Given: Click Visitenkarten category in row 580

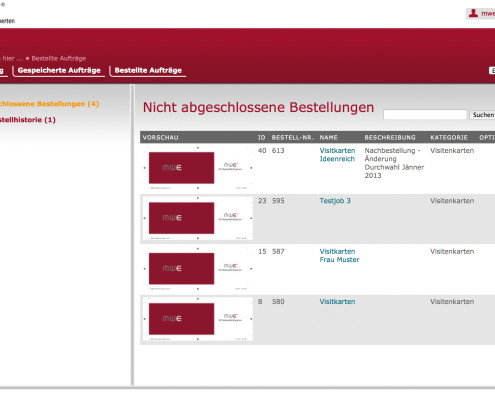Looking at the screenshot, I should [452, 302].
